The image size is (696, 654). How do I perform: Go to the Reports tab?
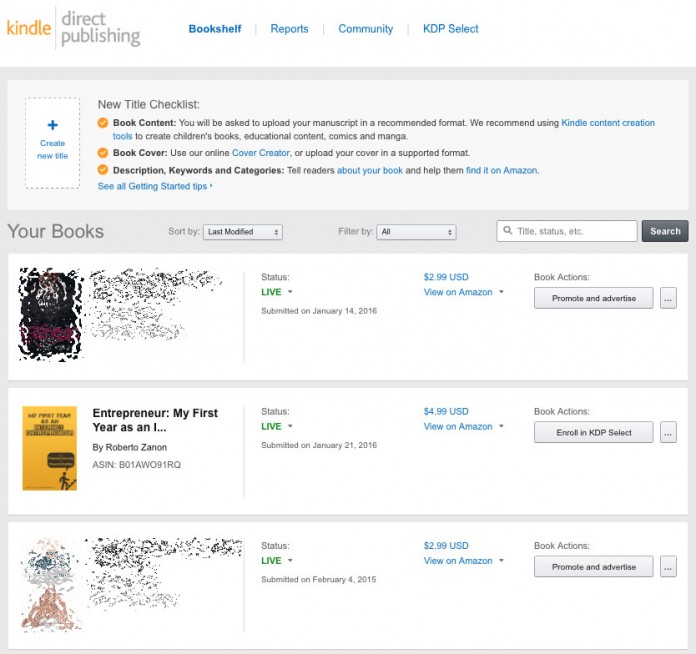[x=289, y=29]
